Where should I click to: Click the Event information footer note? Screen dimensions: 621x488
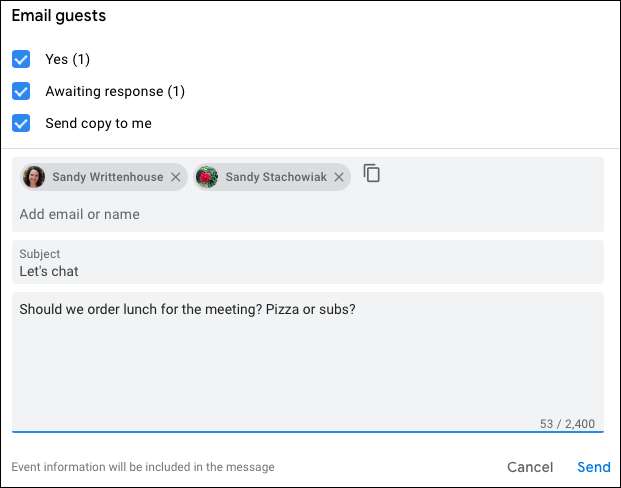point(143,467)
